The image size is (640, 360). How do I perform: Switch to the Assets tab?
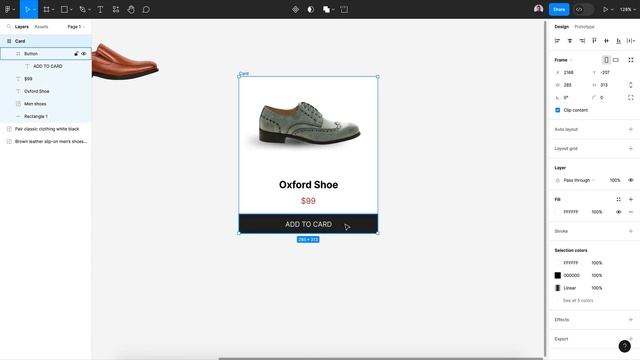[x=41, y=27]
